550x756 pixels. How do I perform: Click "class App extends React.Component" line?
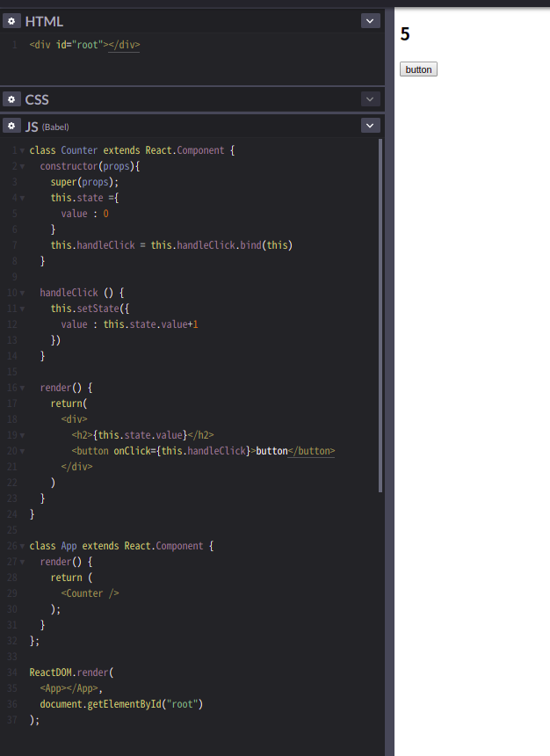coord(121,546)
